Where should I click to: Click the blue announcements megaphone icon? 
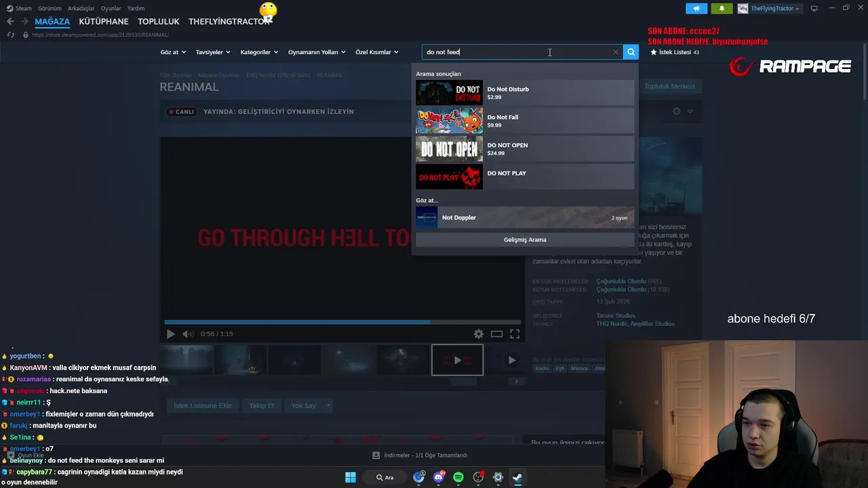coord(696,8)
